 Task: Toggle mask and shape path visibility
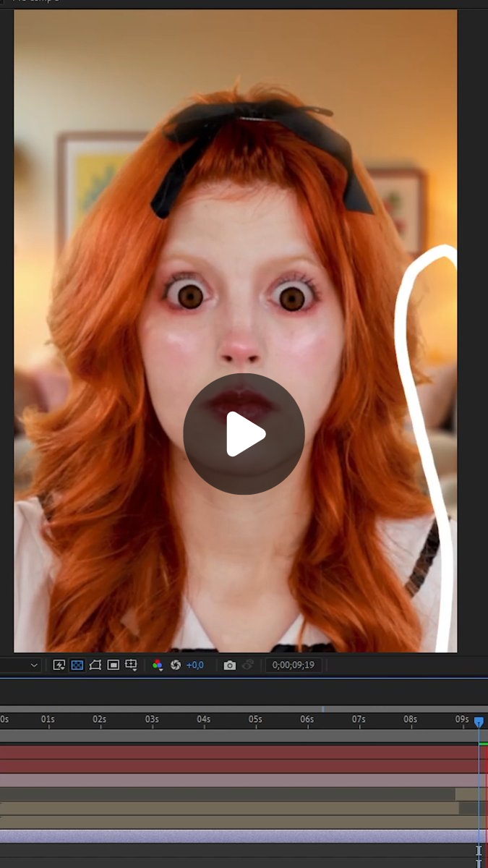pyautogui.click(x=95, y=665)
